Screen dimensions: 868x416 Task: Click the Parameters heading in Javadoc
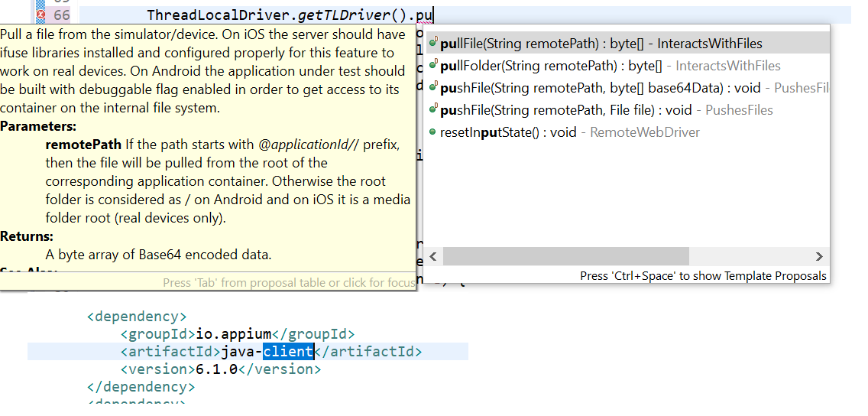38,126
